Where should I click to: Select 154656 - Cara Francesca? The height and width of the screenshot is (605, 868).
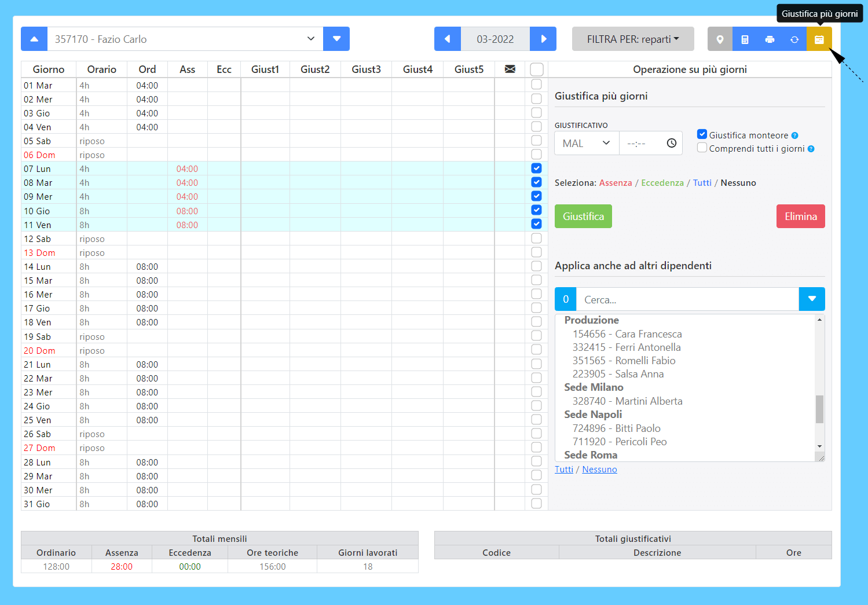tap(627, 334)
